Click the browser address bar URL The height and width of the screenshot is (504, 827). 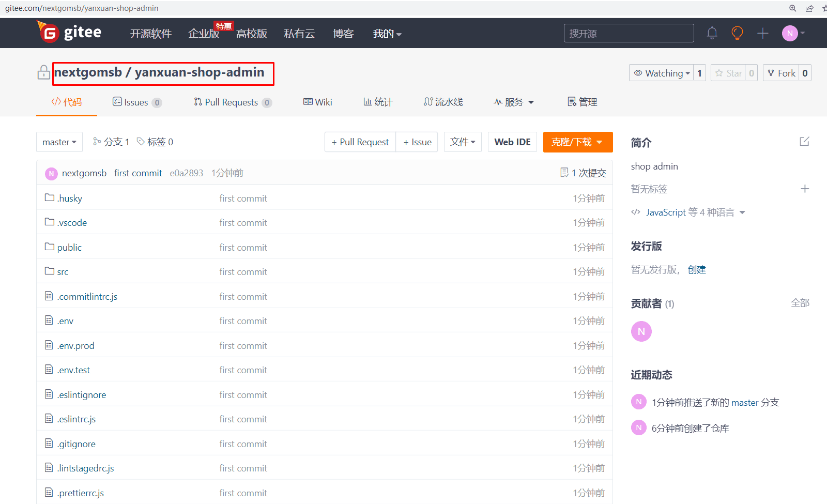(x=82, y=8)
